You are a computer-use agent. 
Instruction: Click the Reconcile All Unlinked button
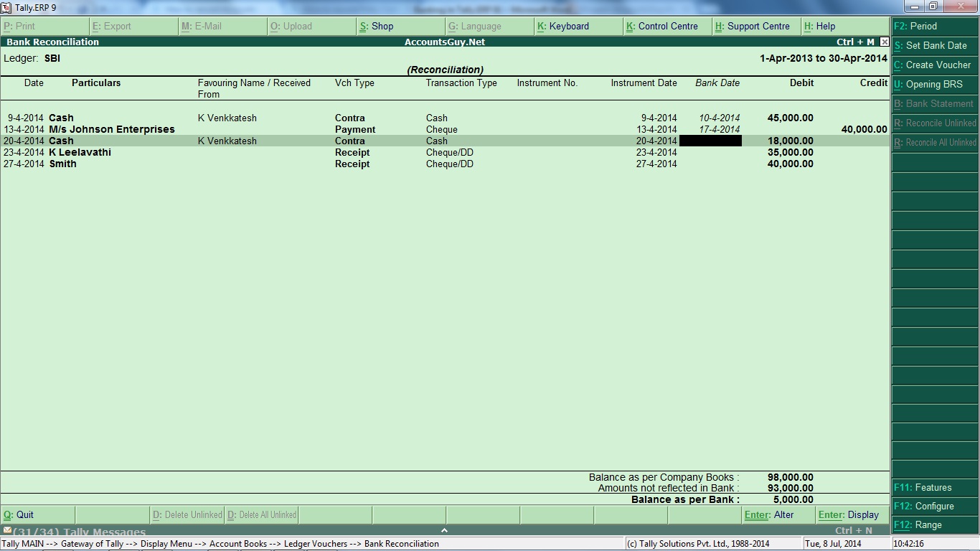[935, 142]
